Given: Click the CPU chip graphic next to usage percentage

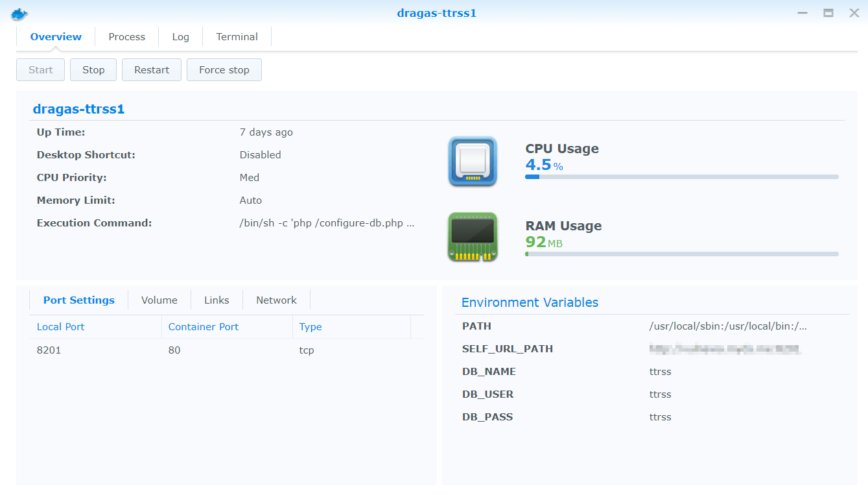Looking at the screenshot, I should [473, 162].
